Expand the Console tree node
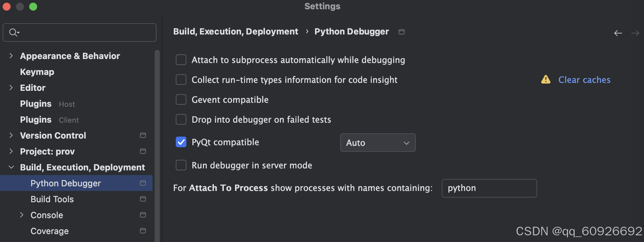This screenshot has width=644, height=242. click(x=22, y=215)
